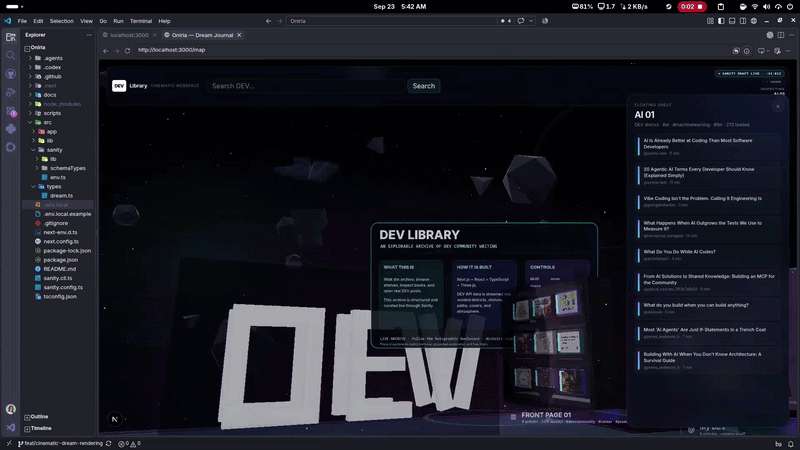The image size is (800, 450).
Task: Open the Wi-Fi system tray icon
Action: click(755, 7)
